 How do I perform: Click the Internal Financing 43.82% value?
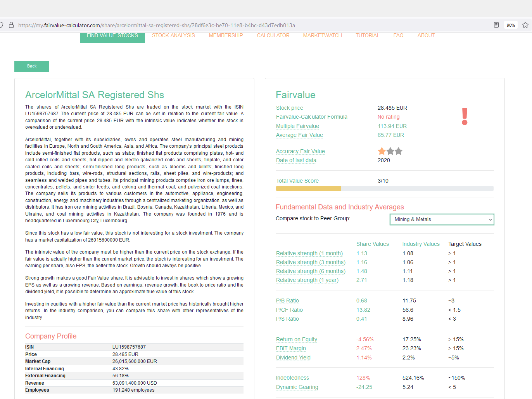(x=121, y=369)
